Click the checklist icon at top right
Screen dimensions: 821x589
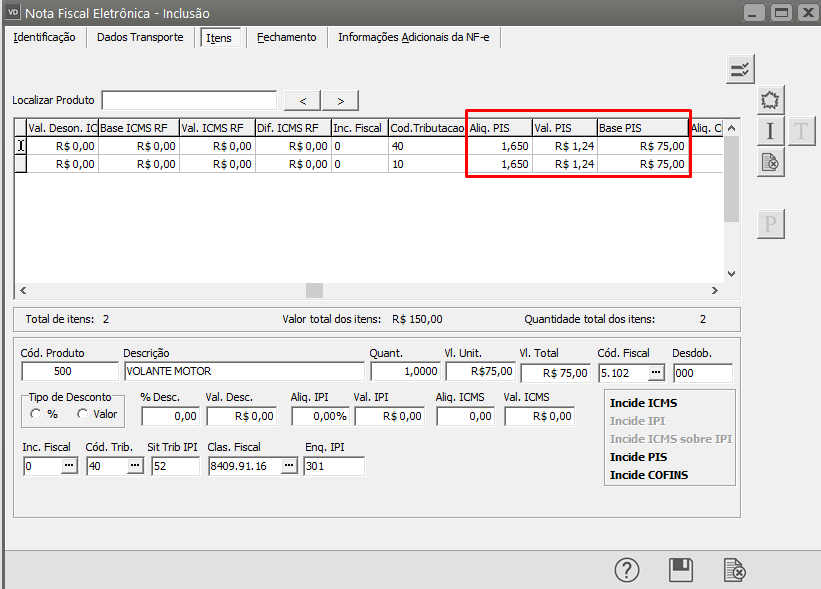(740, 68)
